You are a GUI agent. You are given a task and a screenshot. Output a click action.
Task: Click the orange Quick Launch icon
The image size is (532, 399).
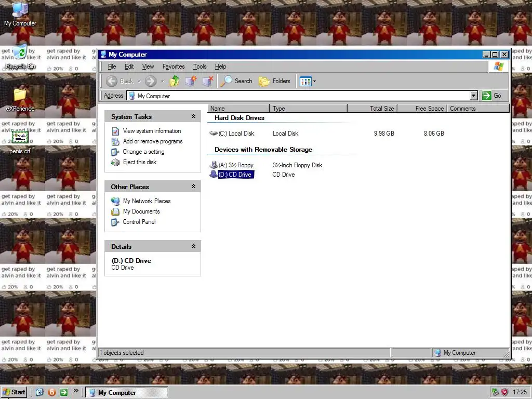[x=52, y=393]
